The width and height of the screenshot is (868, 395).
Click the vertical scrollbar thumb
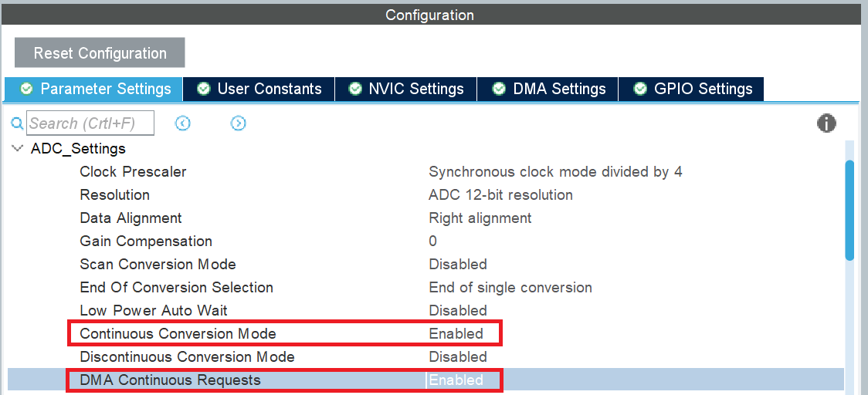pyautogui.click(x=850, y=210)
